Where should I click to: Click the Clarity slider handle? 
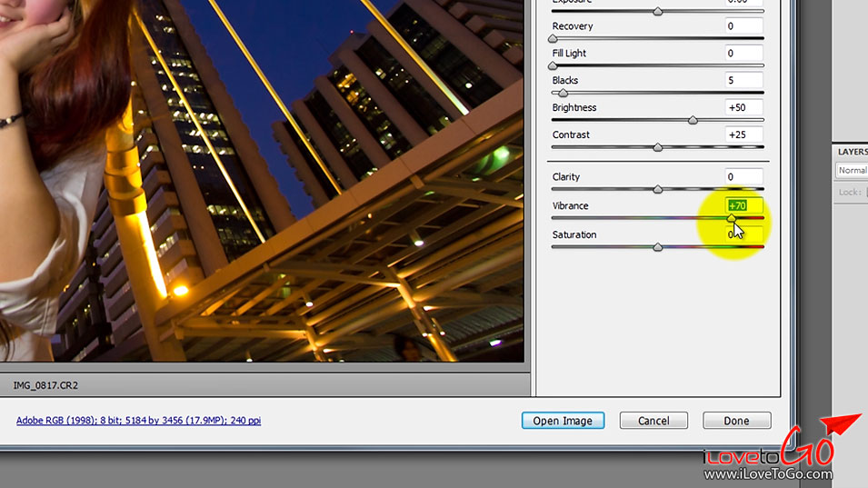click(x=658, y=189)
